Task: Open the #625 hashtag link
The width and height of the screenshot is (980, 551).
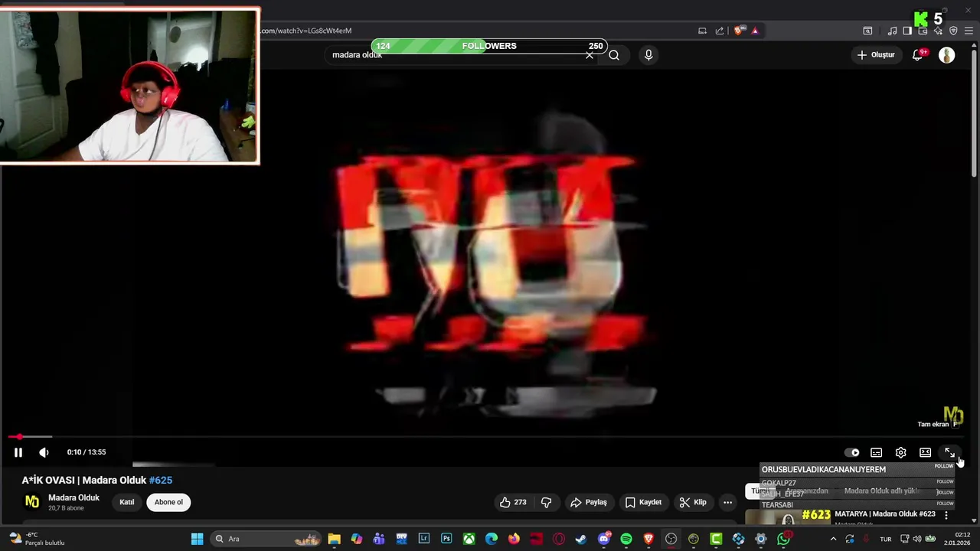Action: (x=161, y=480)
